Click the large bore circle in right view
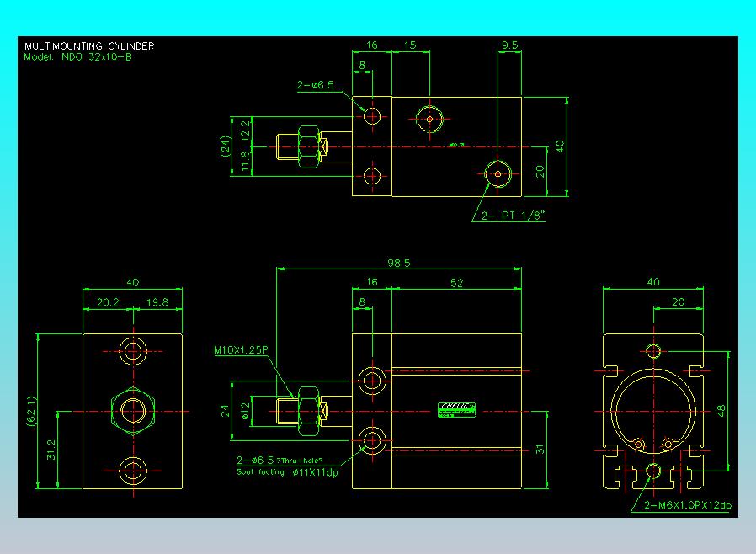The image size is (756, 554). tap(654, 411)
